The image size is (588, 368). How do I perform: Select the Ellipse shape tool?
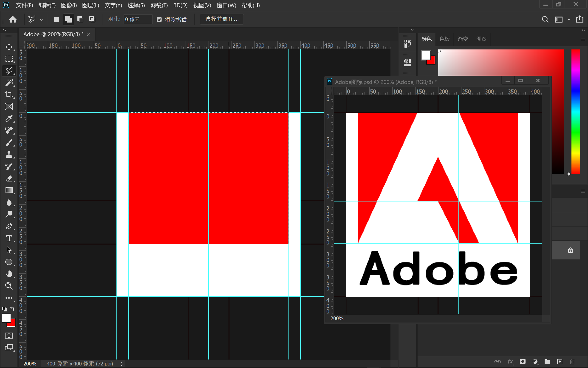[x=9, y=262]
